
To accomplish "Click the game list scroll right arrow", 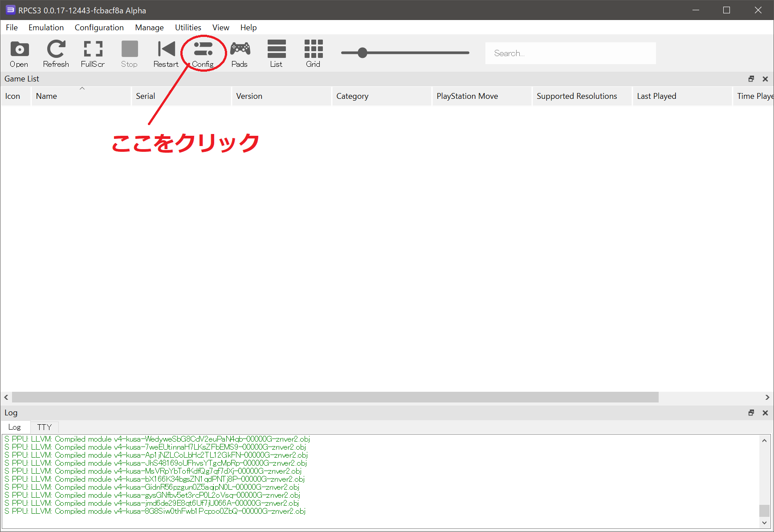I will tap(767, 397).
